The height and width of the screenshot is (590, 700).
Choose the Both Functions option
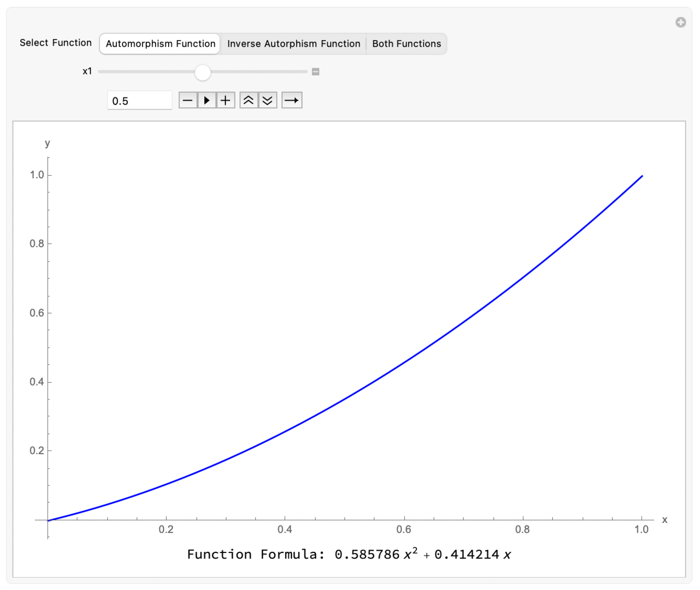click(x=407, y=44)
